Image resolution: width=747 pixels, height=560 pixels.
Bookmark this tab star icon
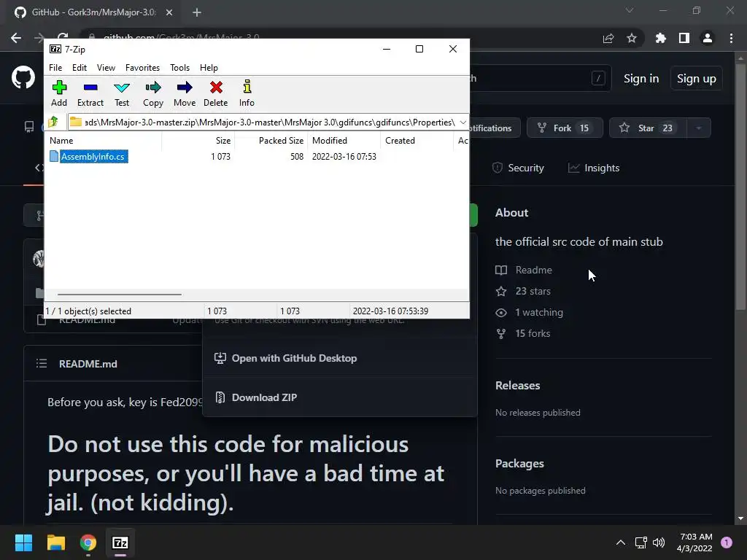[632, 38]
